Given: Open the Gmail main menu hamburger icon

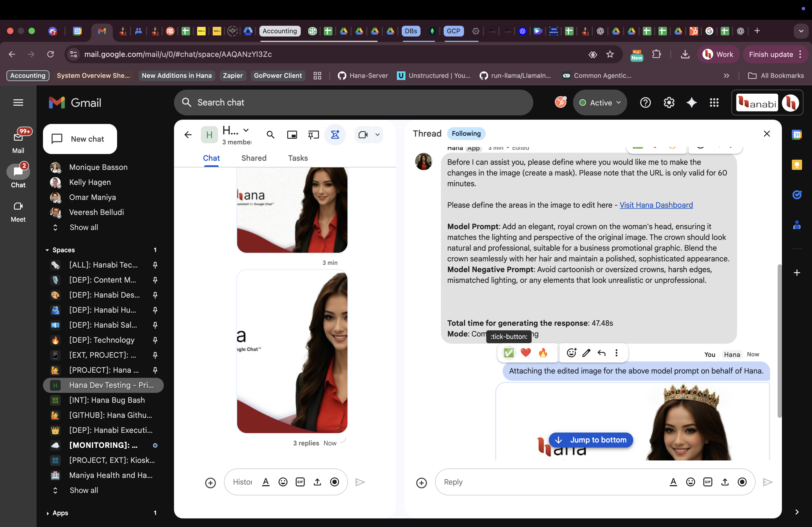Looking at the screenshot, I should point(18,103).
